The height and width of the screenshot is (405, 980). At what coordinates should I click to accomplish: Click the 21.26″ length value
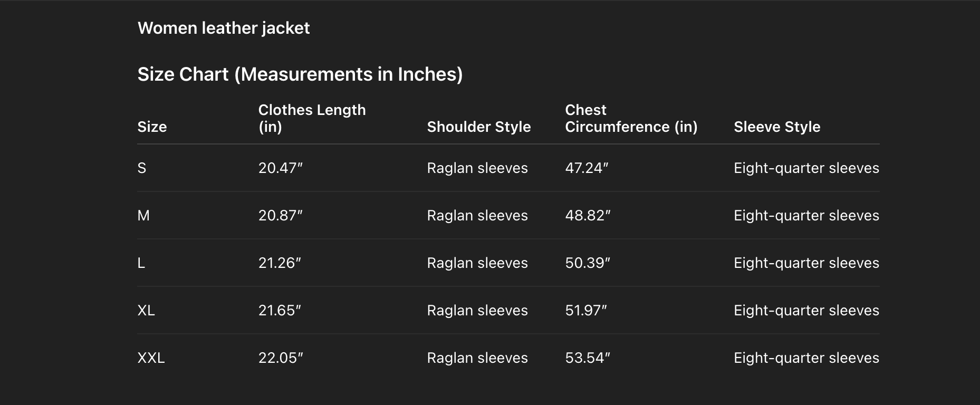click(x=280, y=263)
